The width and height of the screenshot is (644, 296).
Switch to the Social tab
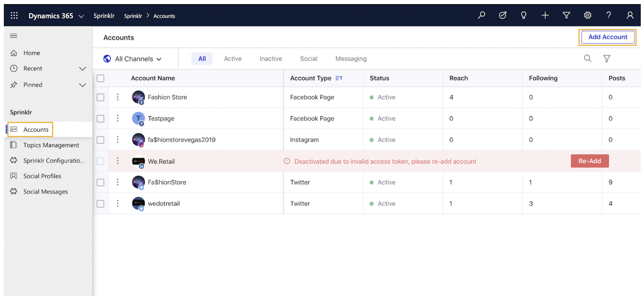pos(308,59)
